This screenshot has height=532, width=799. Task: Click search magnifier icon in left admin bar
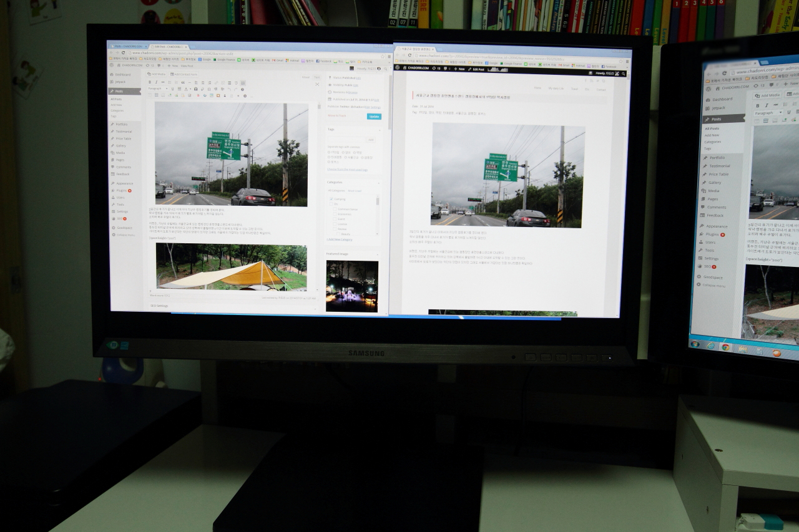[x=385, y=69]
